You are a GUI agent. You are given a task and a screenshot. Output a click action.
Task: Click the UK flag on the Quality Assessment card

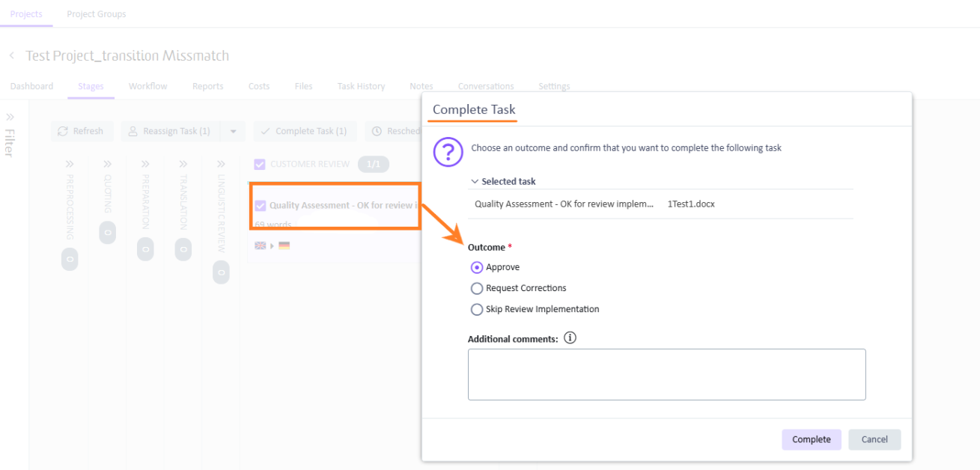click(x=260, y=245)
